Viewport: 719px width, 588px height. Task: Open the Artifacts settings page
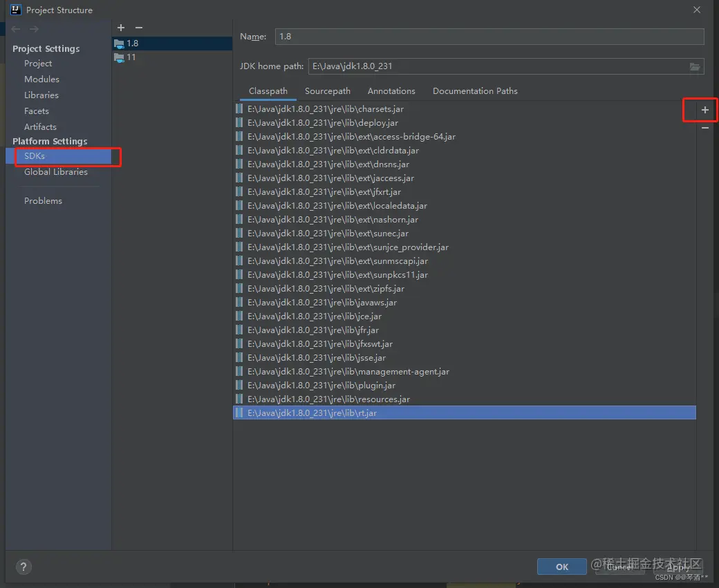40,126
